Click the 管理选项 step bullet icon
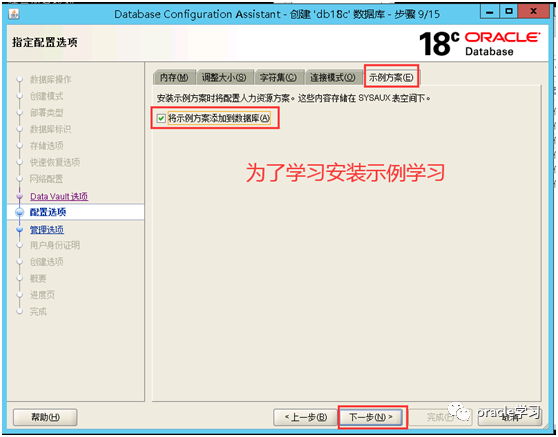The height and width of the screenshot is (437, 558). (20, 230)
